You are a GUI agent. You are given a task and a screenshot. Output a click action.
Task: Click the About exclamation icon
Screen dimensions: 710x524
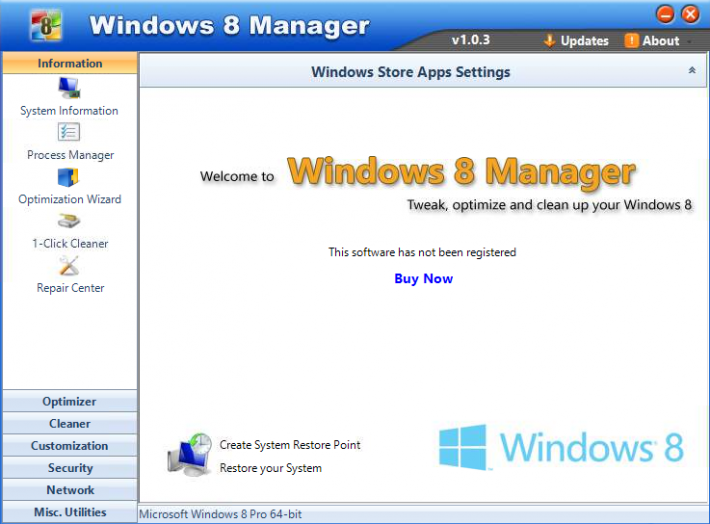pyautogui.click(x=631, y=41)
